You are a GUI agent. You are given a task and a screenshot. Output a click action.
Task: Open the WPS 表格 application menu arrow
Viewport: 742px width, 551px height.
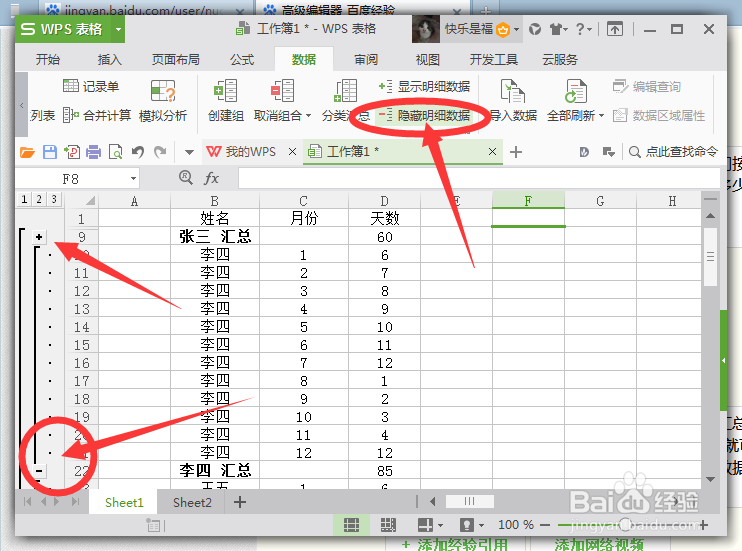coord(118,29)
